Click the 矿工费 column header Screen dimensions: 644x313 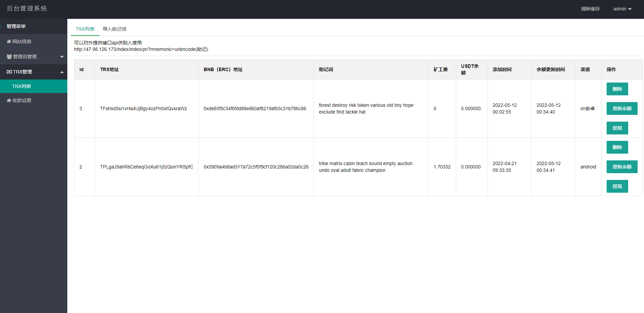point(441,69)
